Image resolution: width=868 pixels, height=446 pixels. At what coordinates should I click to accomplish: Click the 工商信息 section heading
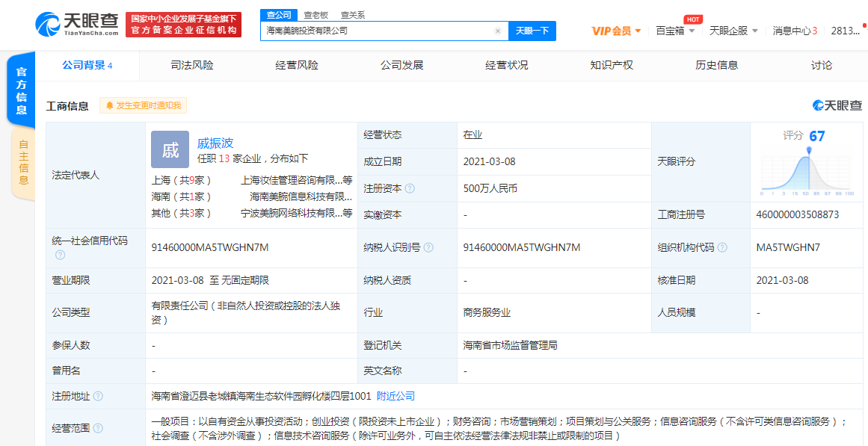[x=67, y=105]
